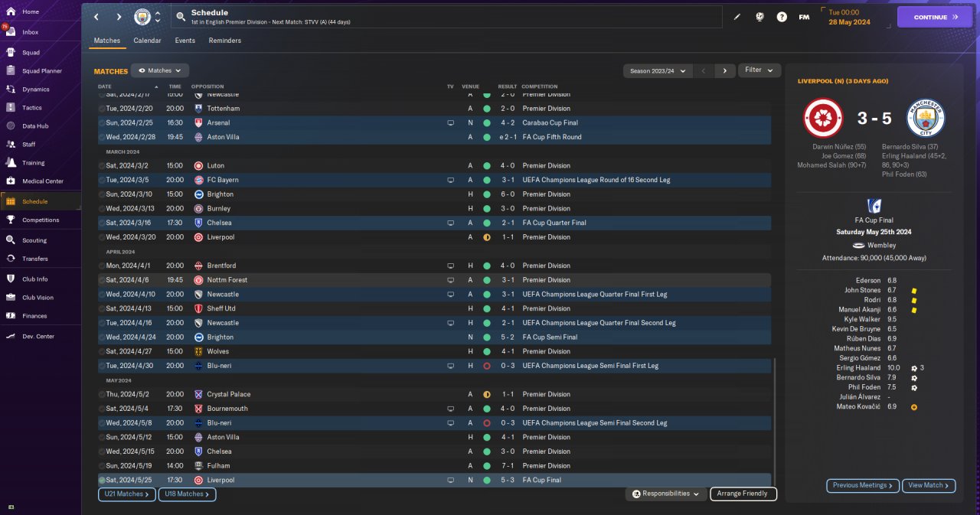The height and width of the screenshot is (515, 980).
Task: Open the Home sidebar icon
Action: coord(11,11)
